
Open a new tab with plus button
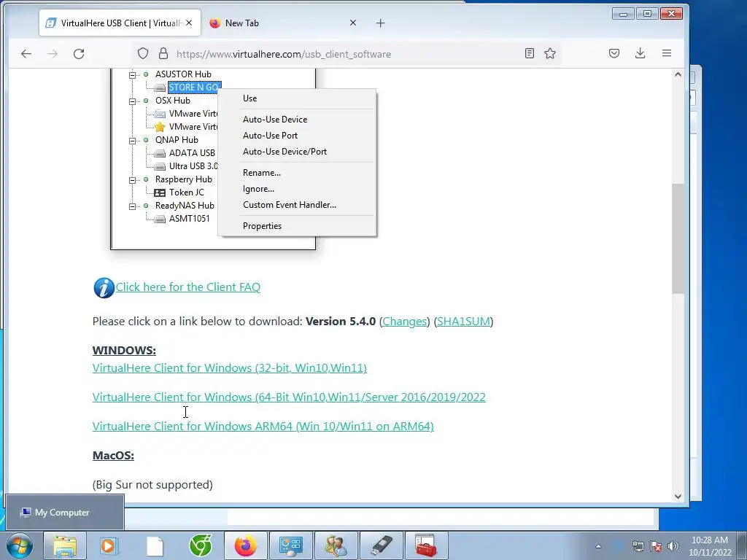380,23
